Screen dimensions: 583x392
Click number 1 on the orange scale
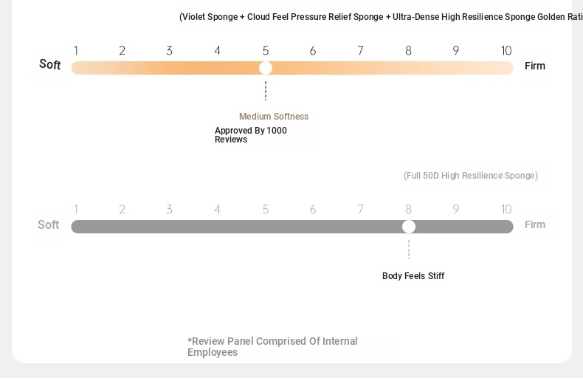[x=76, y=51]
